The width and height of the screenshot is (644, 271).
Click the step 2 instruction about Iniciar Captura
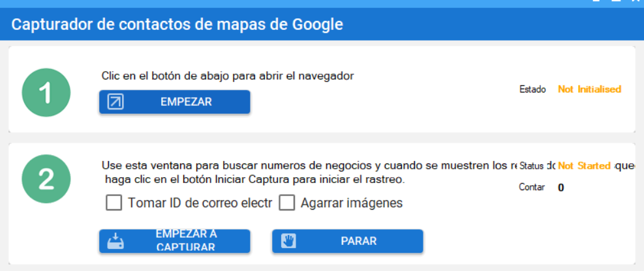[254, 180]
